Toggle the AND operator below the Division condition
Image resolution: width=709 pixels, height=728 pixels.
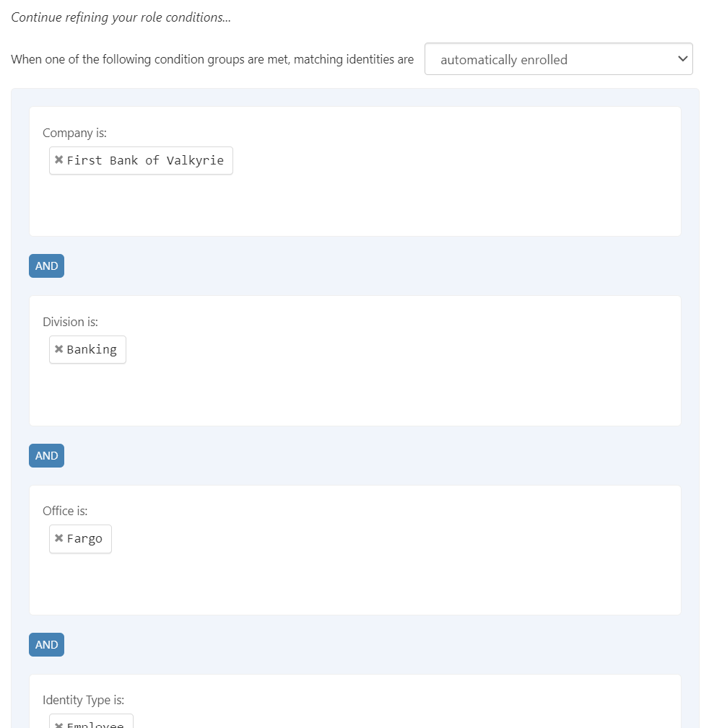[x=46, y=456]
